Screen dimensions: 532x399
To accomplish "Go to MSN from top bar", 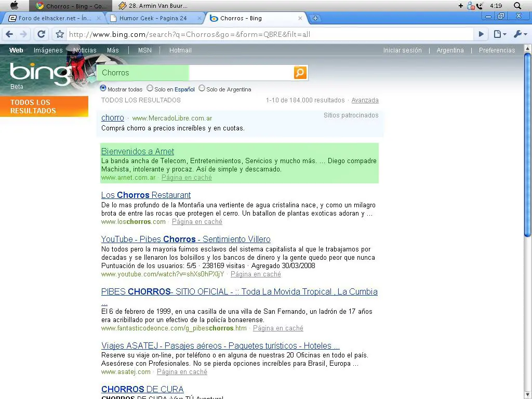I will [x=144, y=50].
